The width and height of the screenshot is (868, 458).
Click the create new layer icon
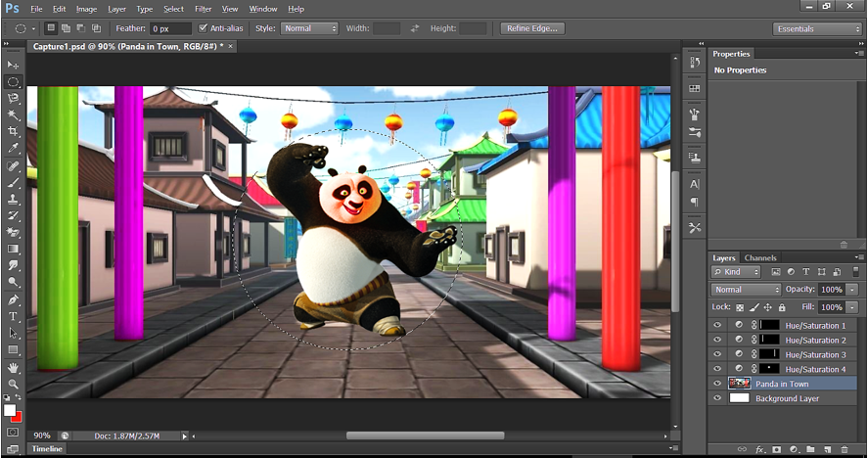[x=827, y=449]
